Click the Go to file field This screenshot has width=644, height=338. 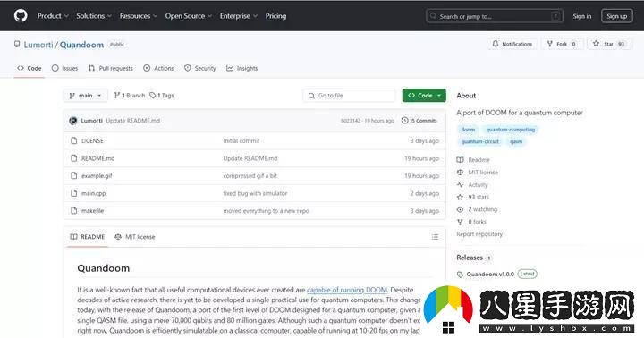349,96
